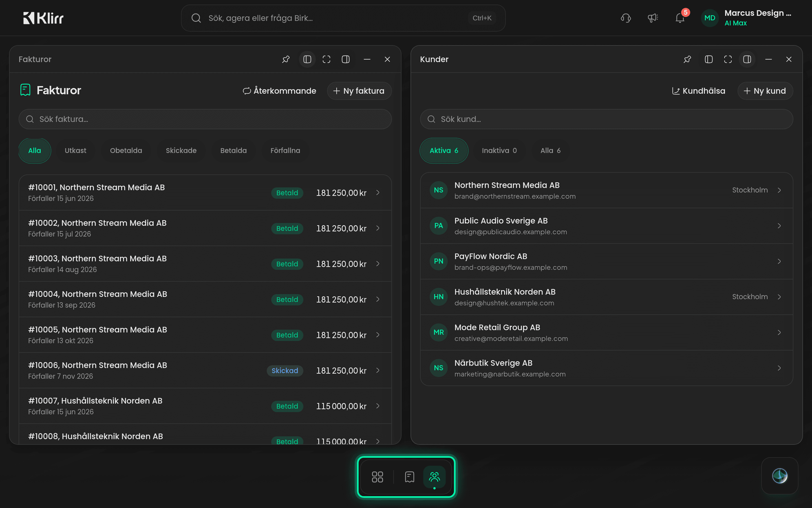This screenshot has width=812, height=508.
Task: Open the invoices icon in dock
Action: 409,477
